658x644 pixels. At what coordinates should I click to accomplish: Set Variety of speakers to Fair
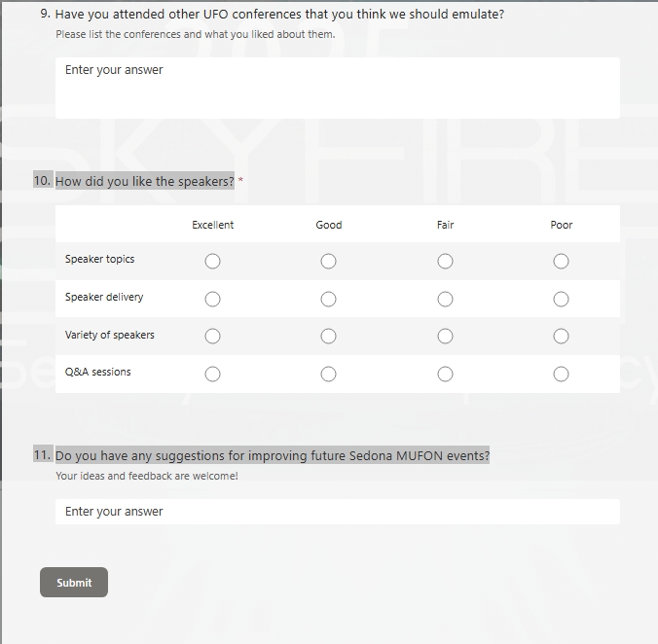point(445,336)
